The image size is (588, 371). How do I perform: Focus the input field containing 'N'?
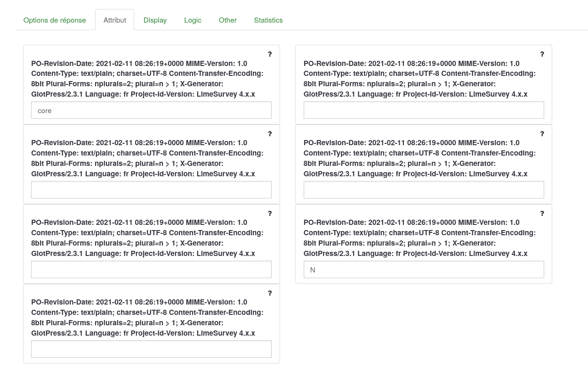click(x=424, y=270)
